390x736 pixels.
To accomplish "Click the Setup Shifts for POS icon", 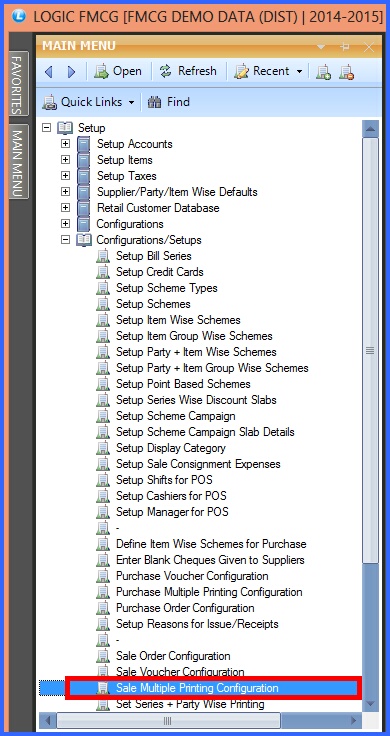I will (103, 480).
